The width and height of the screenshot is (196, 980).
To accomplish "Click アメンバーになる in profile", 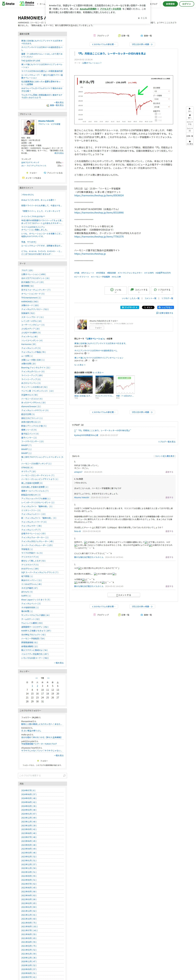I will 53,173.
